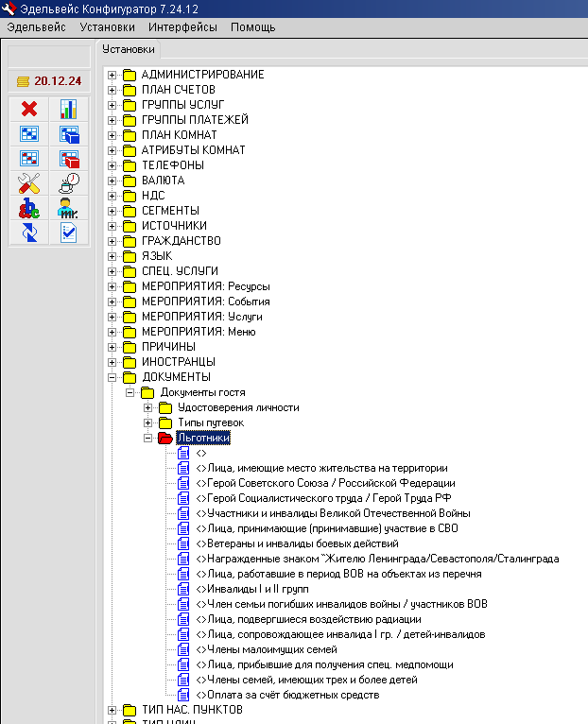Image resolution: width=588 pixels, height=724 pixels.
Task: Click the blue grid with blue cube icon
Action: [x=69, y=133]
